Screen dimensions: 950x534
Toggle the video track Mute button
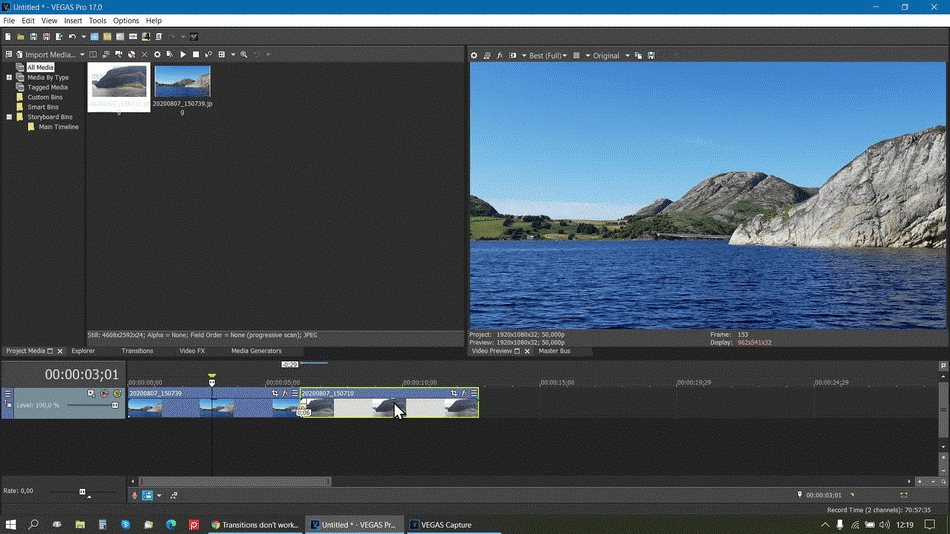click(104, 394)
